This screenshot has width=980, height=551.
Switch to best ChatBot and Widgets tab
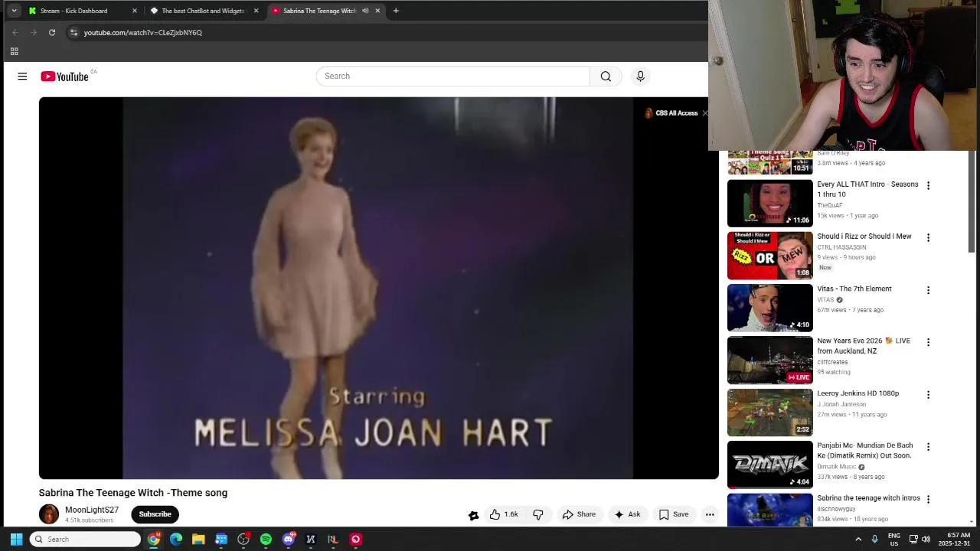(204, 11)
